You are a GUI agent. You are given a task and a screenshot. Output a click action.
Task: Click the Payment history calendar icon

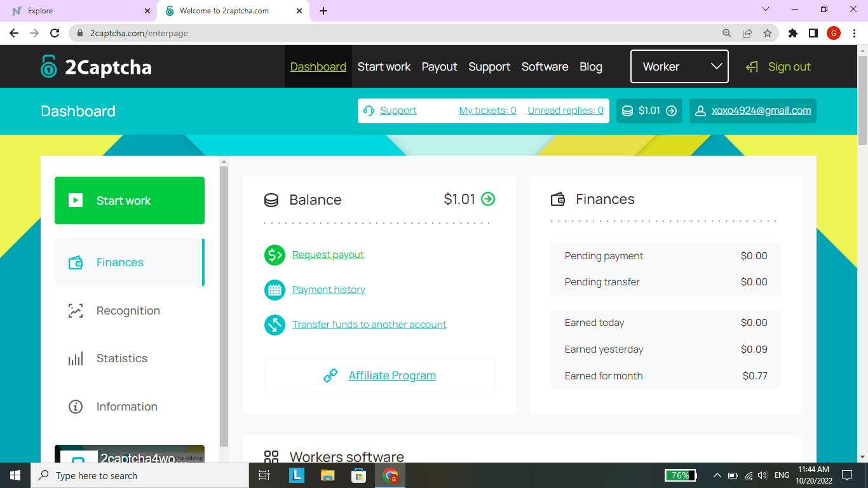pyautogui.click(x=275, y=290)
